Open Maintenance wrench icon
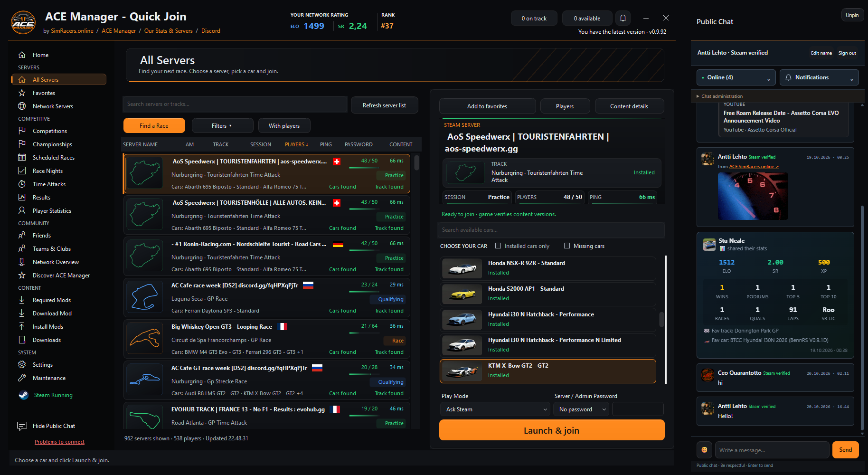This screenshot has width=868, height=475. [22, 378]
